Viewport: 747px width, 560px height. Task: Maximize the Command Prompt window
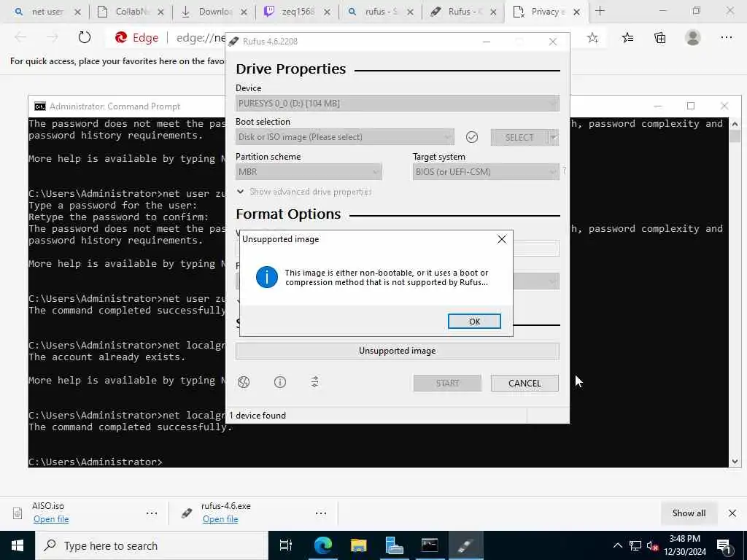pyautogui.click(x=691, y=106)
